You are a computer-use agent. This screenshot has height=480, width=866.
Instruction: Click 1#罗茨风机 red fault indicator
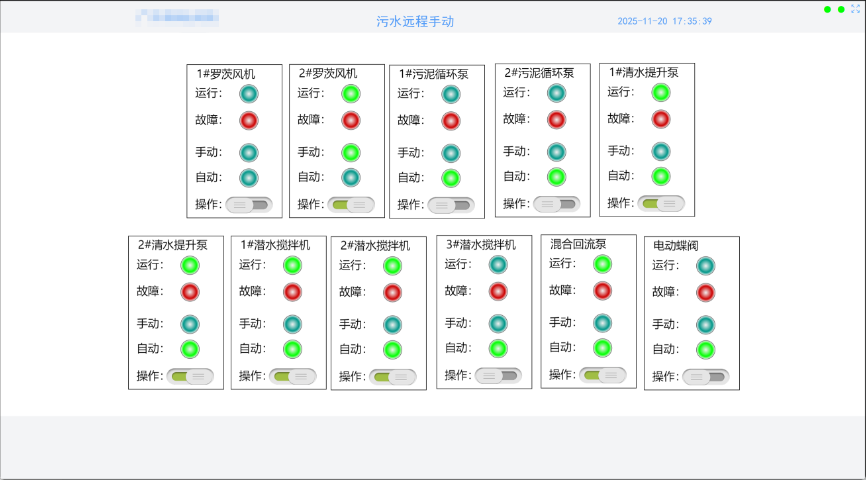coord(249,120)
